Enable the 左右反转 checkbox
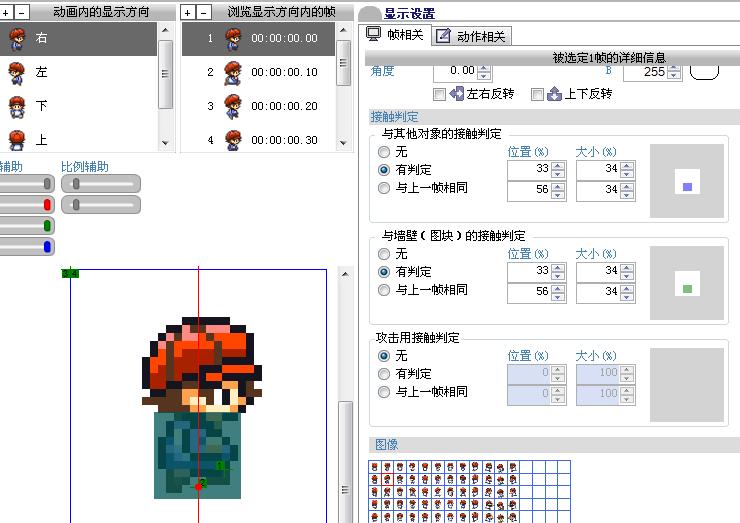 439,94
